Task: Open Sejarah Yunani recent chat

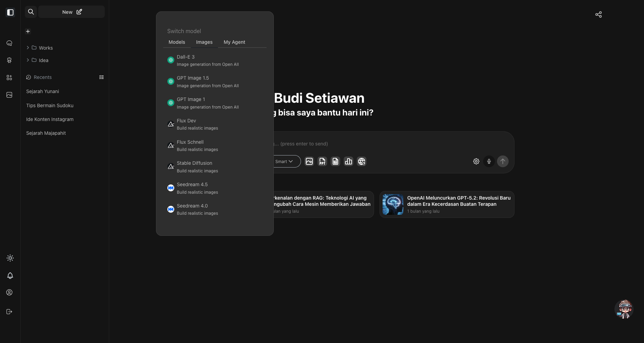Action: pyautogui.click(x=43, y=91)
